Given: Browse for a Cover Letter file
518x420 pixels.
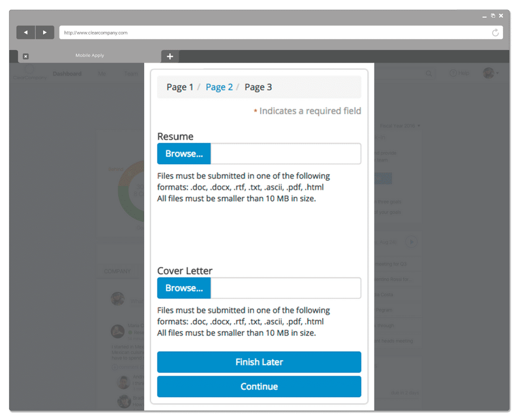Looking at the screenshot, I should [184, 288].
